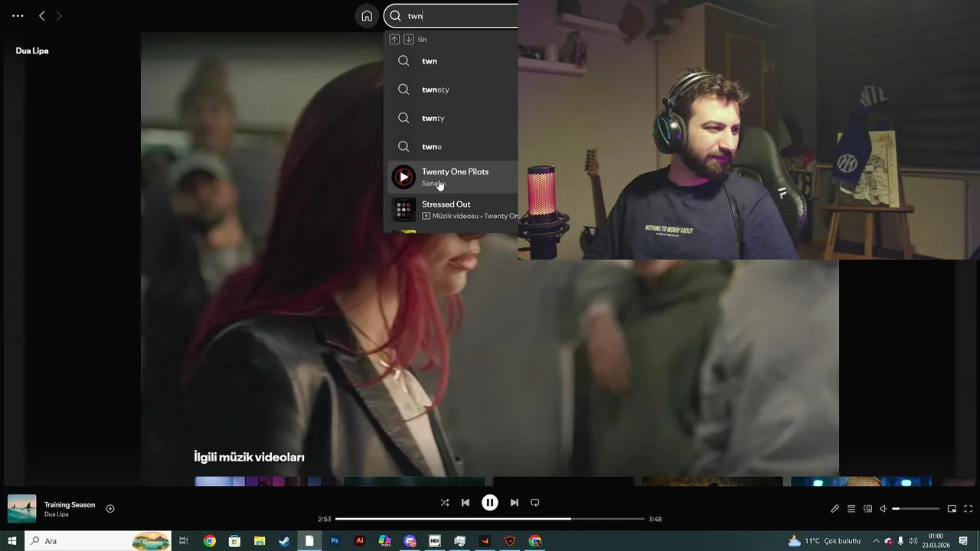Seek within the song progress bar
Image resolution: width=980 pixels, height=551 pixels.
click(x=490, y=519)
